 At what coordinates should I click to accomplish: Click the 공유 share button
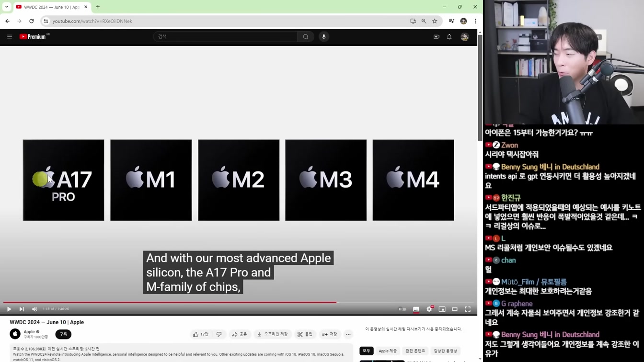(240, 334)
